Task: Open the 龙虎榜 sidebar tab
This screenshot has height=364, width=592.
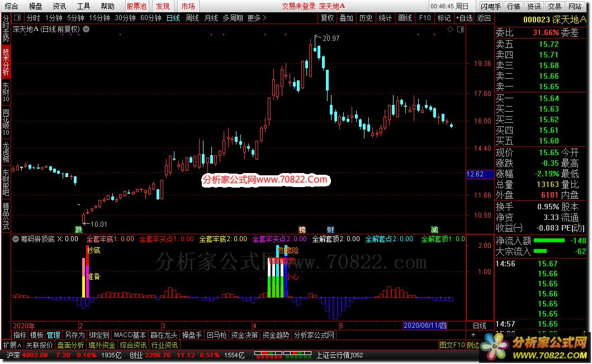Action: tap(6, 152)
